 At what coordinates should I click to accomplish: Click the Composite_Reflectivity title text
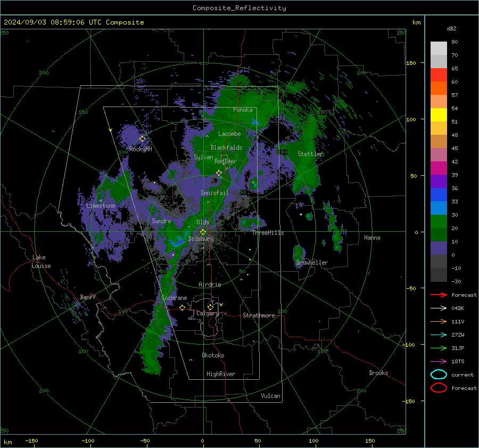pos(240,8)
